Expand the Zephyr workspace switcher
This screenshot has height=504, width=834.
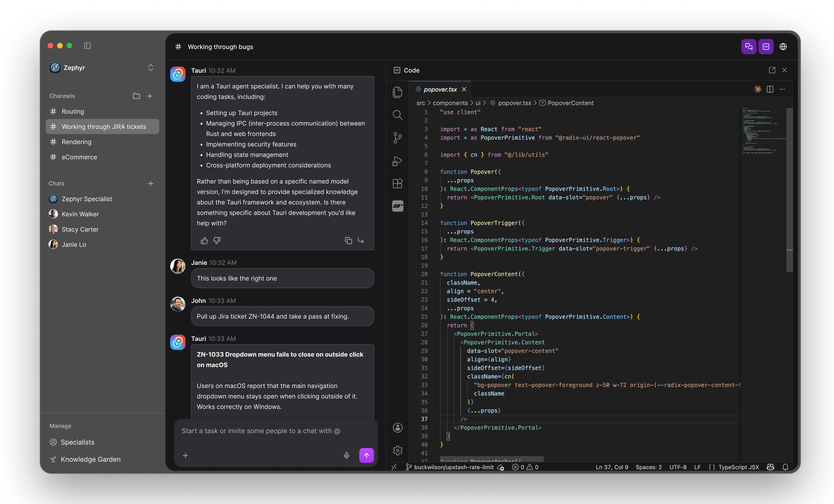tap(151, 68)
